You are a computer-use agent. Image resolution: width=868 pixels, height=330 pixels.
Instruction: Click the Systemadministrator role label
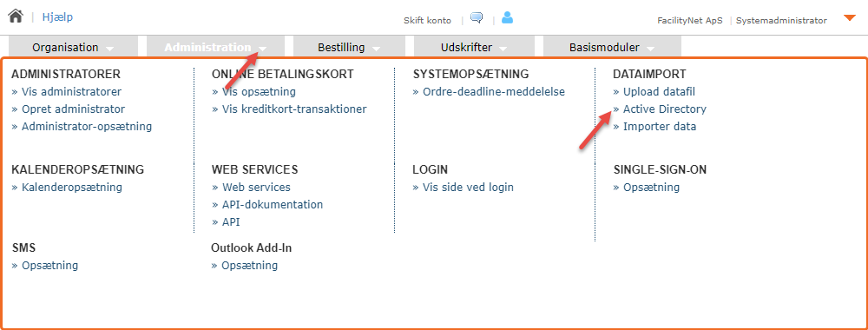pos(781,21)
